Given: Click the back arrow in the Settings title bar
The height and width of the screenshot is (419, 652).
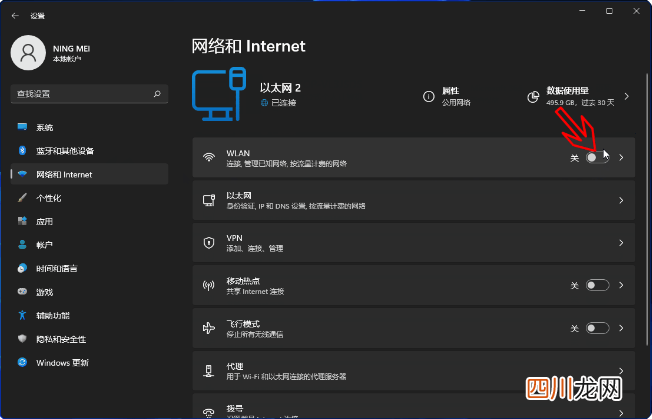Looking at the screenshot, I should [x=15, y=16].
